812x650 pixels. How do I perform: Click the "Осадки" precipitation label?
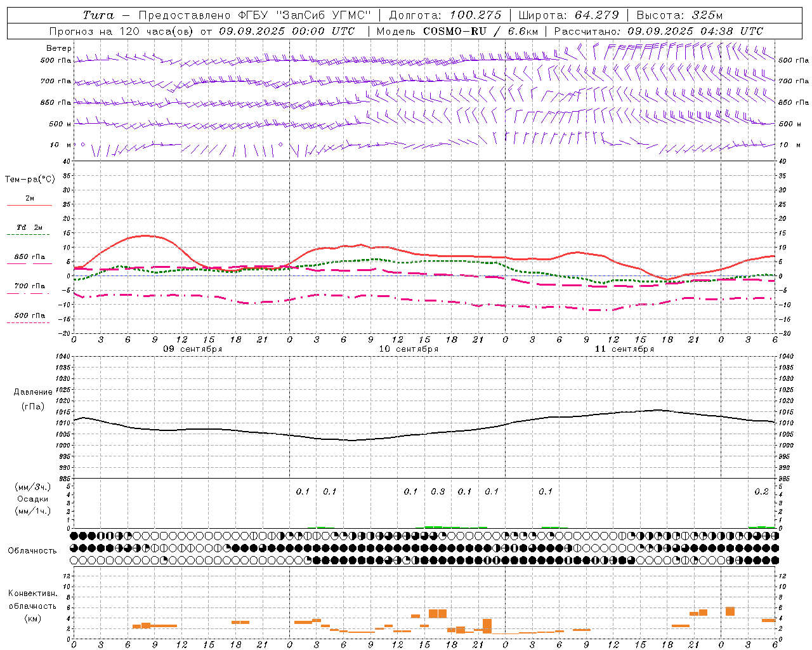coord(32,499)
